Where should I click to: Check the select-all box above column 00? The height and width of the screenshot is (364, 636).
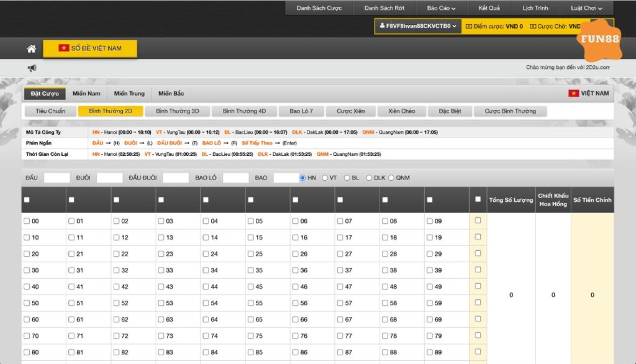click(27, 199)
